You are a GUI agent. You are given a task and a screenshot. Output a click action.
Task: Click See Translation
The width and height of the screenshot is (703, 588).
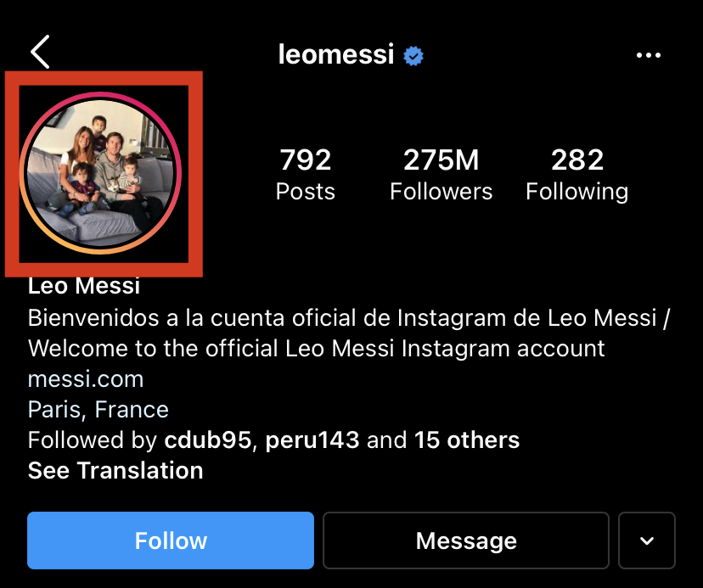click(115, 470)
